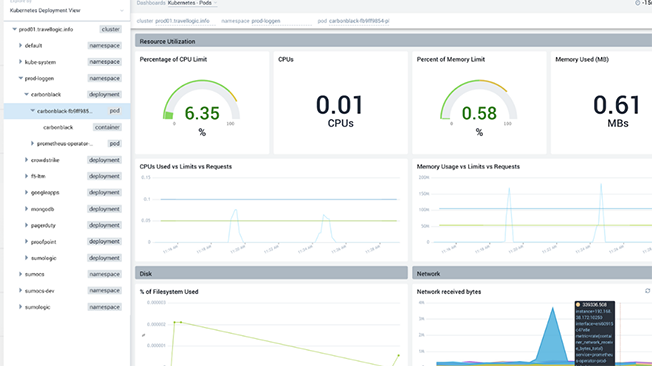Click the Network received bytes title
Screen dimensions: 652x366
[449, 292]
